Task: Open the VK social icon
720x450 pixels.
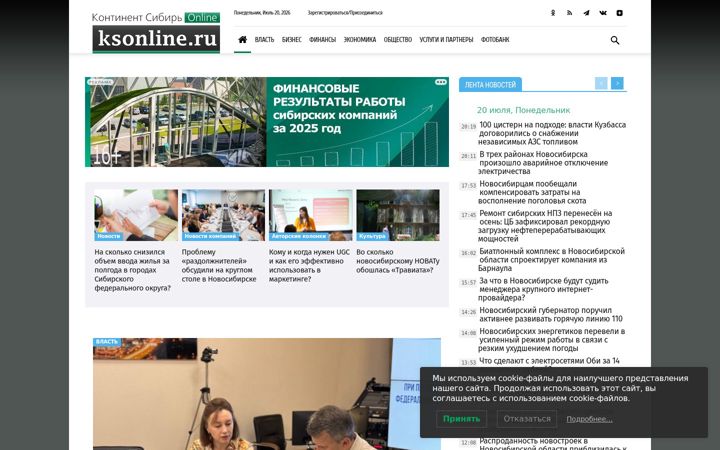Action: point(603,13)
